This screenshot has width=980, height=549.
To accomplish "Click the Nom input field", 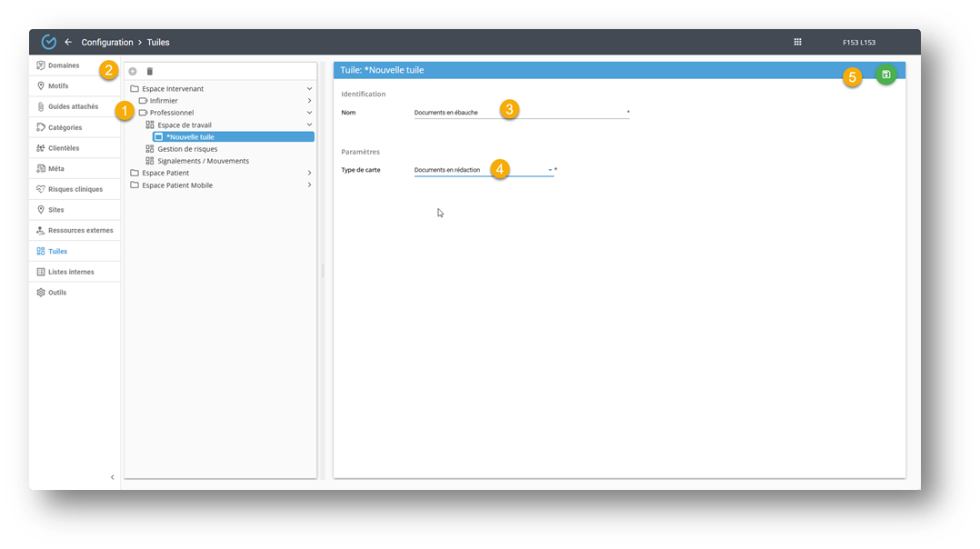I will (518, 113).
